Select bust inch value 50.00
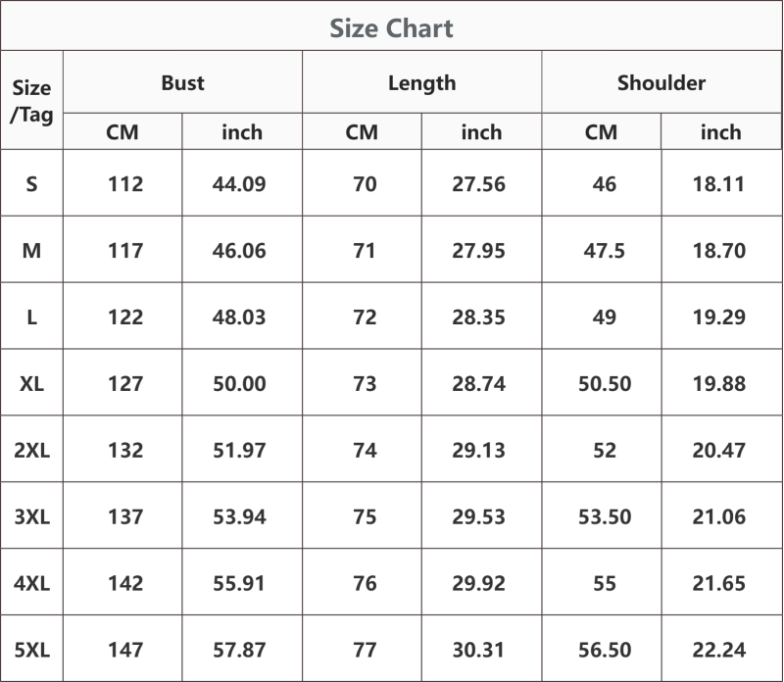The height and width of the screenshot is (682, 784). [x=239, y=383]
